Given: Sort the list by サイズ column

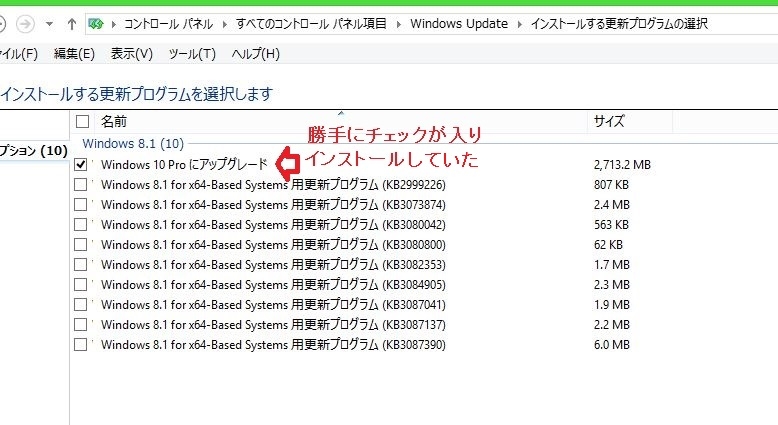Looking at the screenshot, I should click(609, 121).
